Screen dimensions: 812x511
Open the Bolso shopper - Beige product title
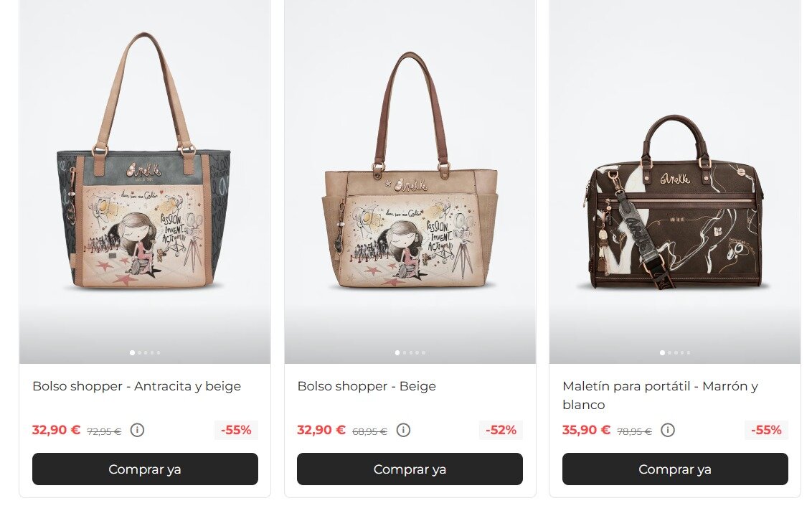(x=367, y=387)
